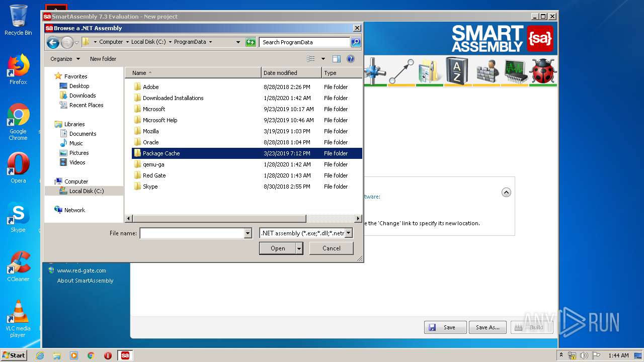Sort by Type column header
Screen dimensions: 644x362
pos(342,73)
